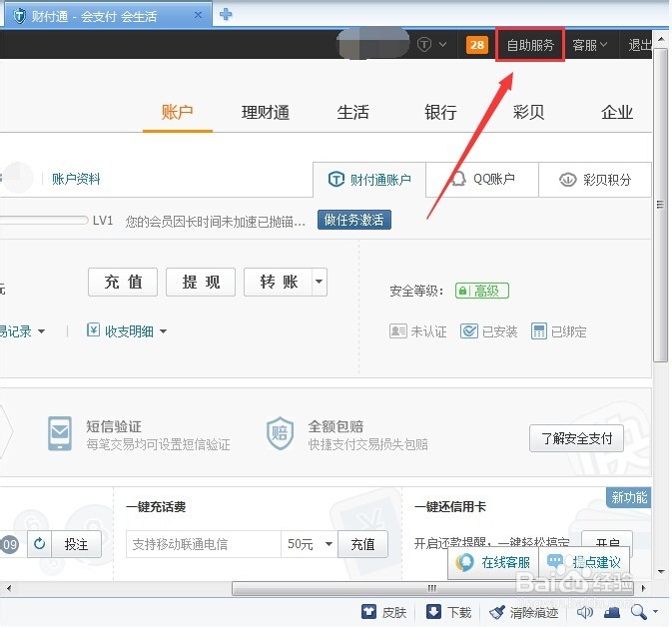
Task: Click 退出 to log out
Action: (x=639, y=45)
